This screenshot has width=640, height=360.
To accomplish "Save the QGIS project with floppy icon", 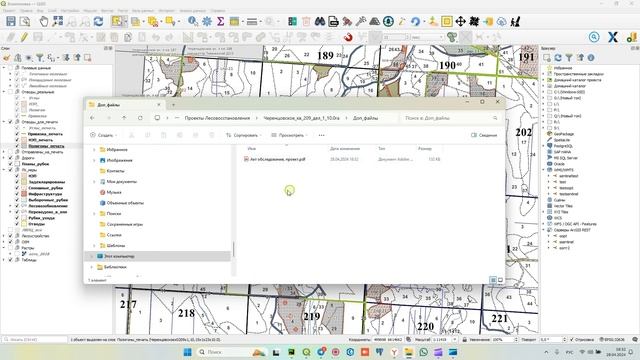I will [x=11, y=21].
